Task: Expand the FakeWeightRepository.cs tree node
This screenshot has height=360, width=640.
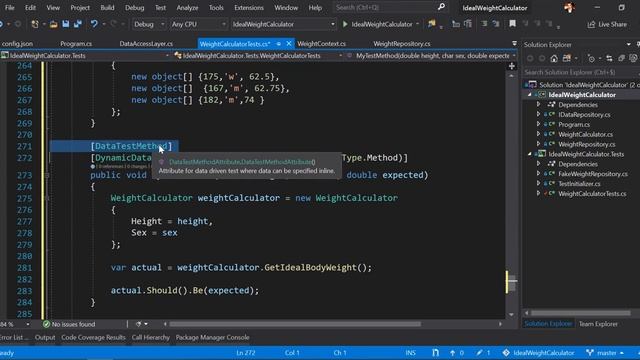Action: [x=538, y=174]
